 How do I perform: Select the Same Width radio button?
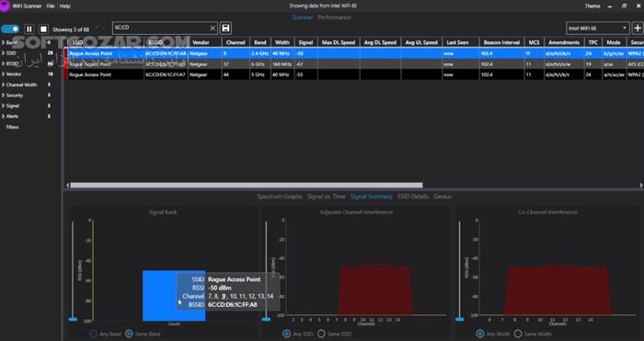[x=518, y=334]
